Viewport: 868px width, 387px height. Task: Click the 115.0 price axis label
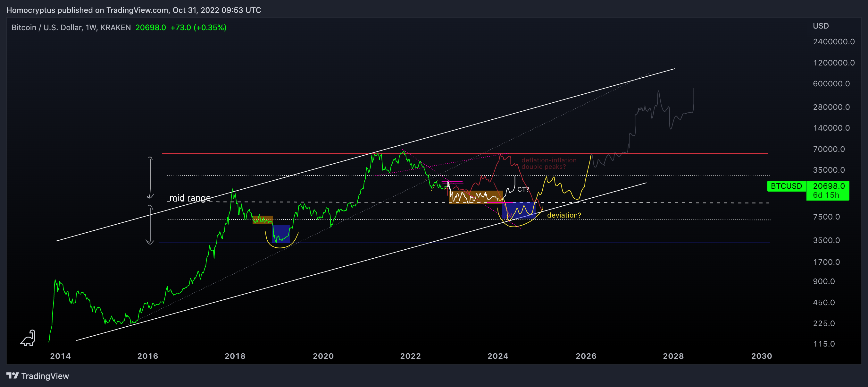pos(824,344)
